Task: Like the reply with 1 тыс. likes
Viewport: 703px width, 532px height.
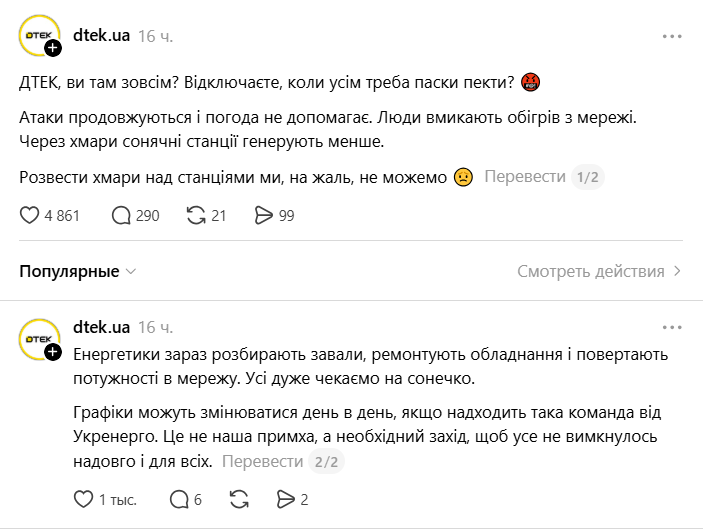Action: (x=85, y=499)
